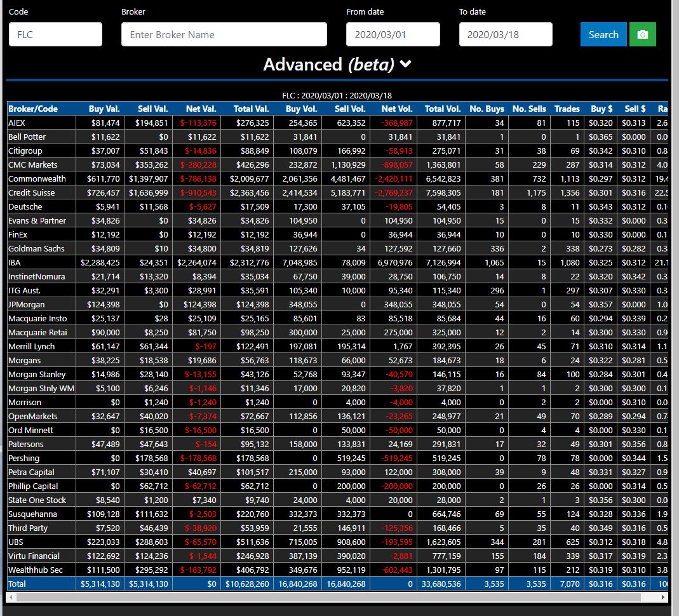Select the Goldman Sachs broker name
679x616 pixels.
pyautogui.click(x=36, y=248)
